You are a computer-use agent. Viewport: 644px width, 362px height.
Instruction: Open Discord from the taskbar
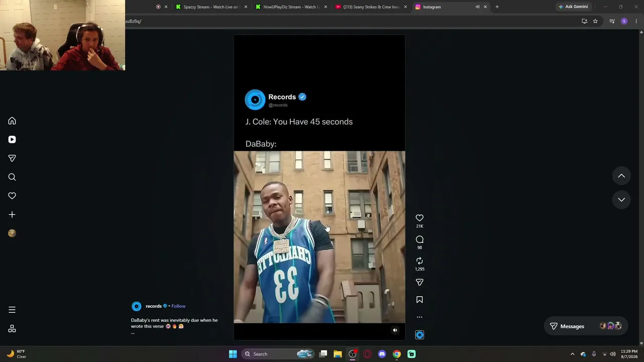click(x=382, y=354)
